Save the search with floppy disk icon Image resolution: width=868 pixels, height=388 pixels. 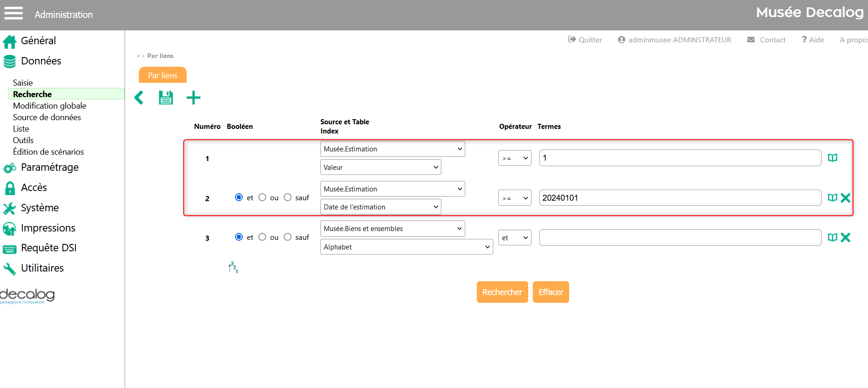click(x=166, y=98)
